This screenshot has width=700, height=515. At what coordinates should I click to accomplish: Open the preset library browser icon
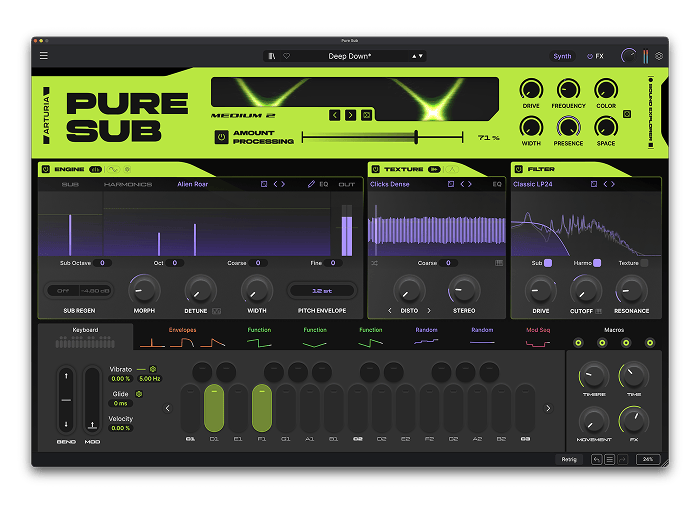pyautogui.click(x=272, y=56)
